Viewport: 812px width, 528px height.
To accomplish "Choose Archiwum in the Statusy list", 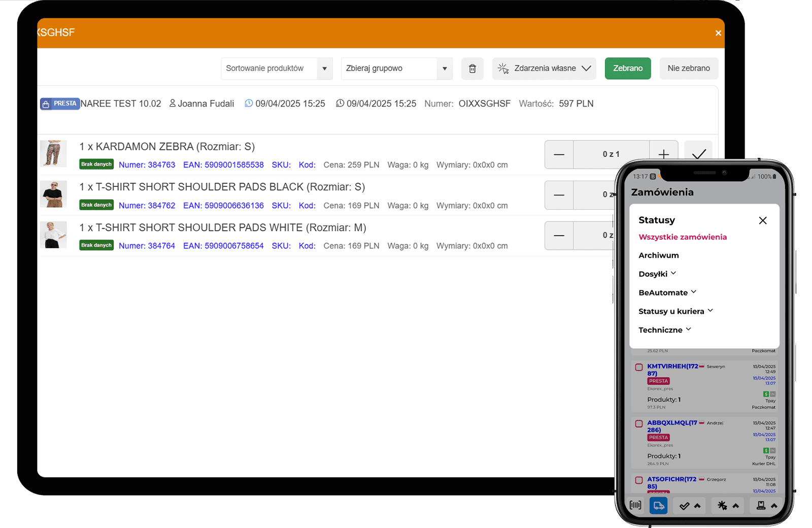I will point(658,255).
